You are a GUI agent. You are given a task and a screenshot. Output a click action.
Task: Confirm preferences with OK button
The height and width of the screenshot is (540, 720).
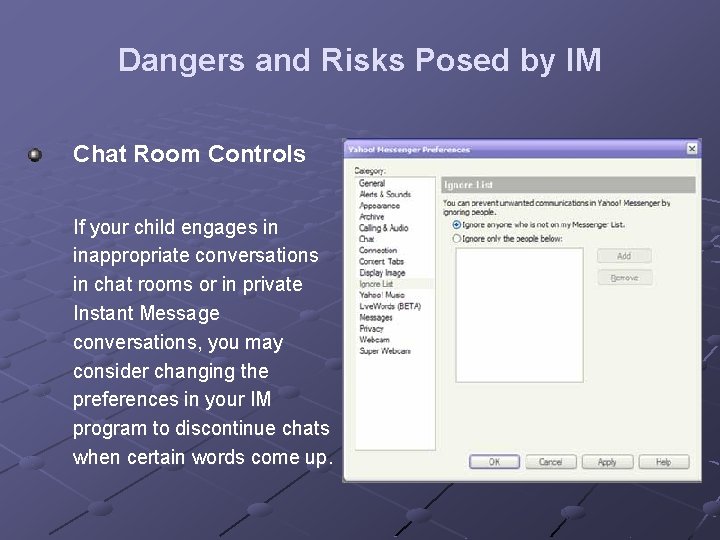pos(494,461)
